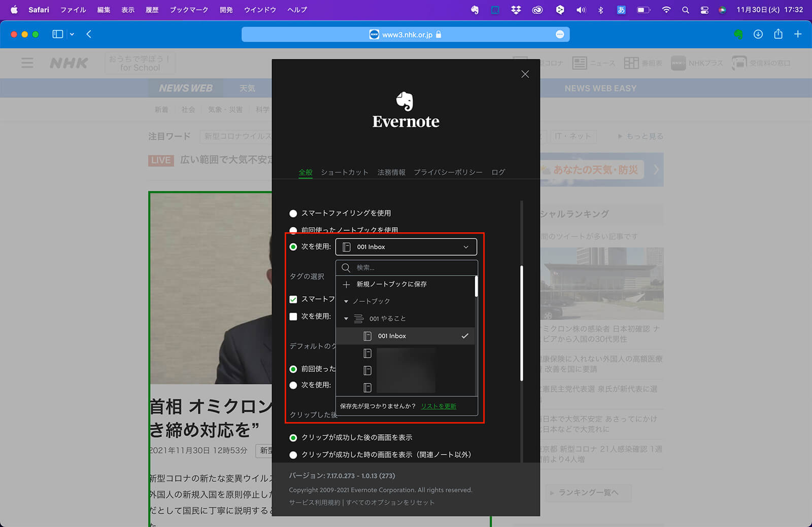Image resolution: width=812 pixels, height=527 pixels.
Task: Click the NHK logo on the page
Action: 69,63
